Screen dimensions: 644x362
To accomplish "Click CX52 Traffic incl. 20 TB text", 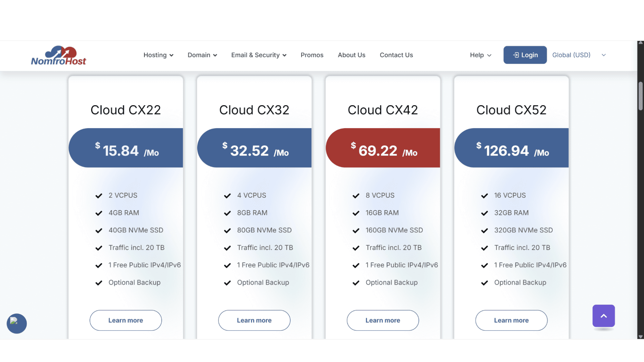I will coord(522,247).
